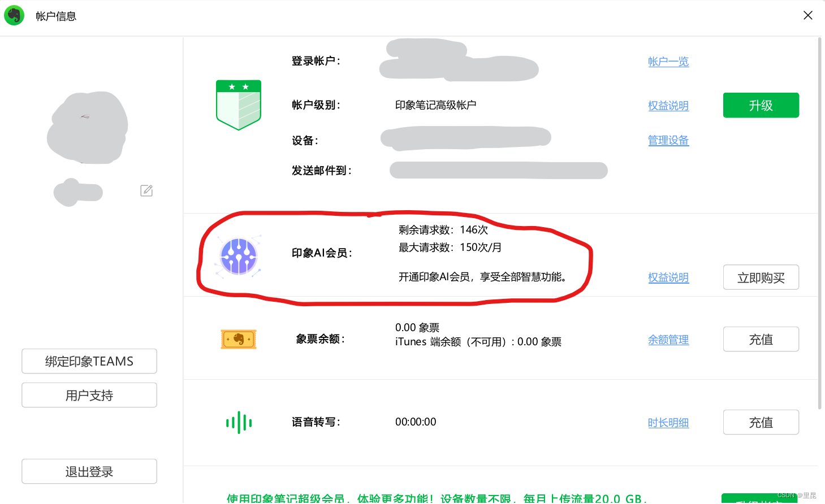Image resolution: width=825 pixels, height=504 pixels.
Task: Click the green 升级 button
Action: pos(761,105)
